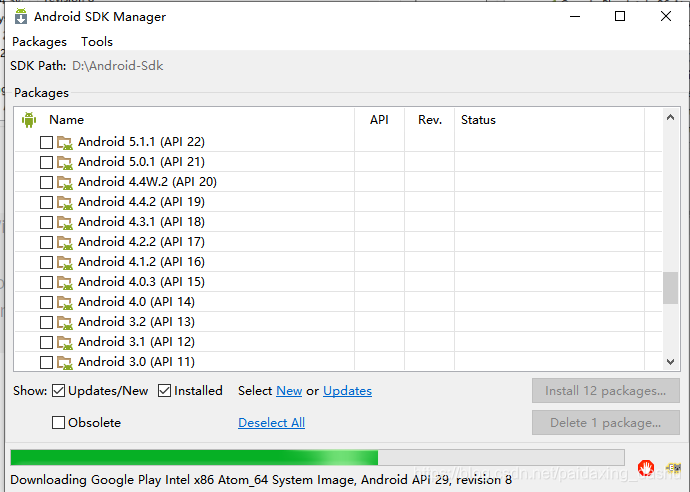
Task: Enable the Obsolete checkbox
Action: click(59, 422)
